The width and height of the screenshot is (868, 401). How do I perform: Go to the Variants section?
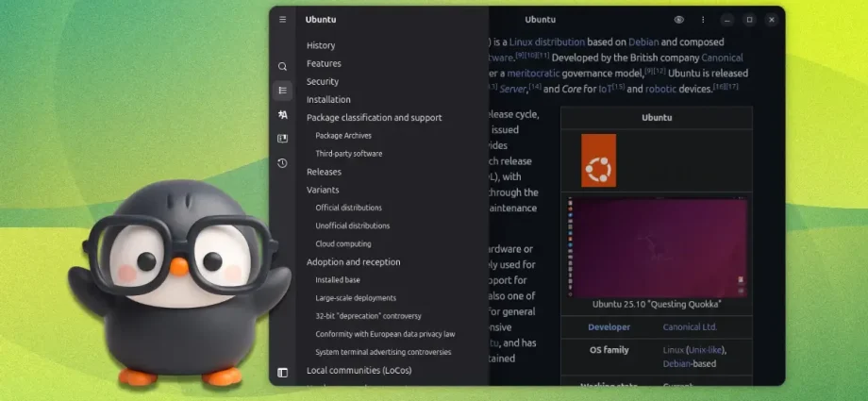[x=323, y=190]
